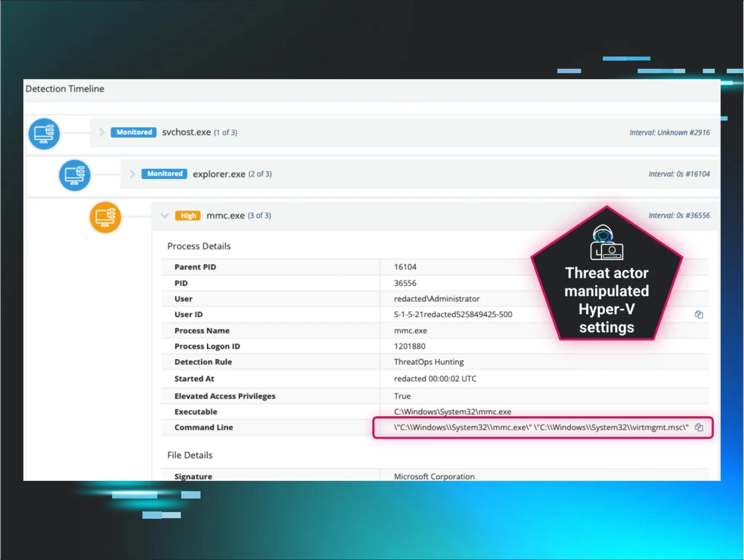Click the ThreatOps Hunting detection rule value
Image resolution: width=744 pixels, height=560 pixels.
click(428, 362)
